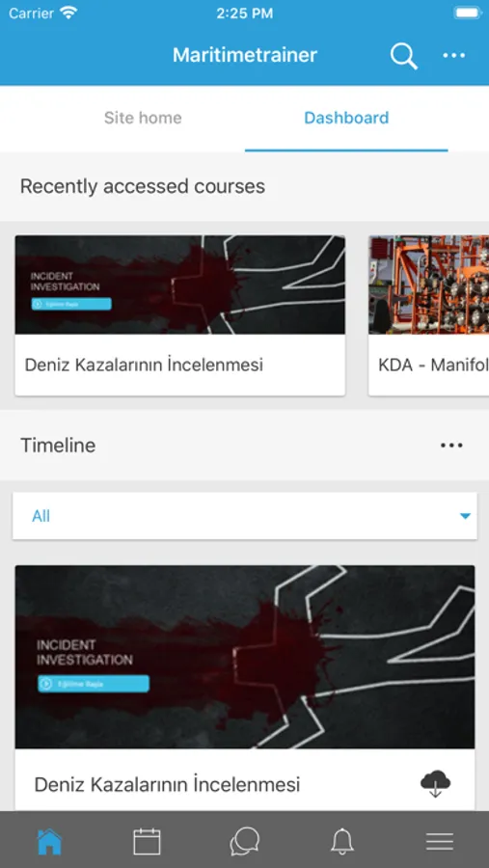The height and width of the screenshot is (868, 489).
Task: Open Deniz Kazalarının İncelenmesi title in Timeline
Action: coord(167,784)
